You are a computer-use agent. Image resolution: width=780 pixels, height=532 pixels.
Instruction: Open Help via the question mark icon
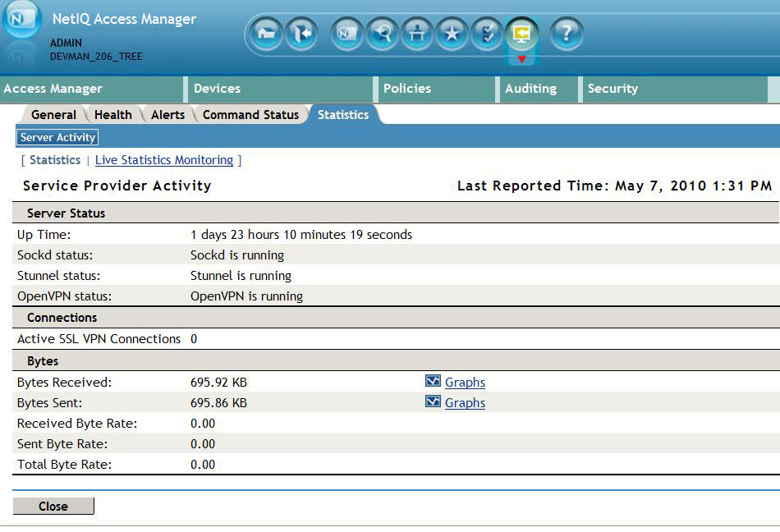point(566,34)
